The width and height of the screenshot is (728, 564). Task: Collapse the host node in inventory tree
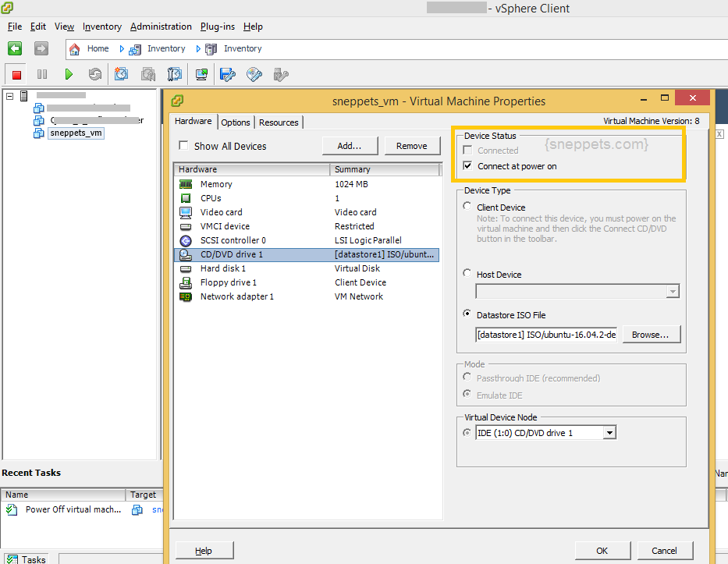click(x=9, y=96)
